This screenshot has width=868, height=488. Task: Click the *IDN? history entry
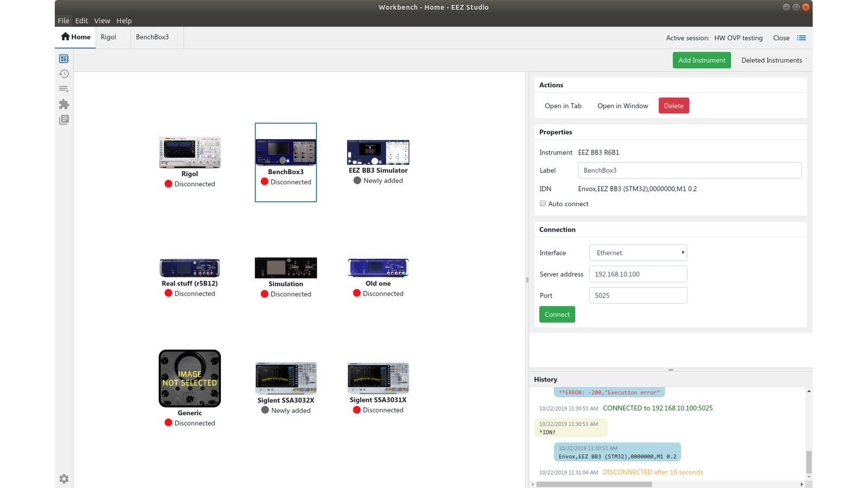click(571, 428)
